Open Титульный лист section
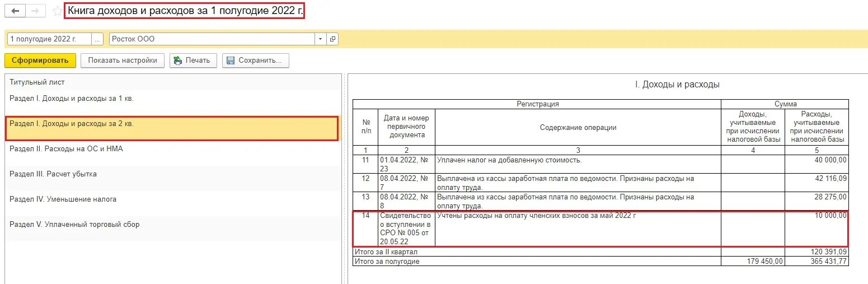 pyautogui.click(x=173, y=82)
